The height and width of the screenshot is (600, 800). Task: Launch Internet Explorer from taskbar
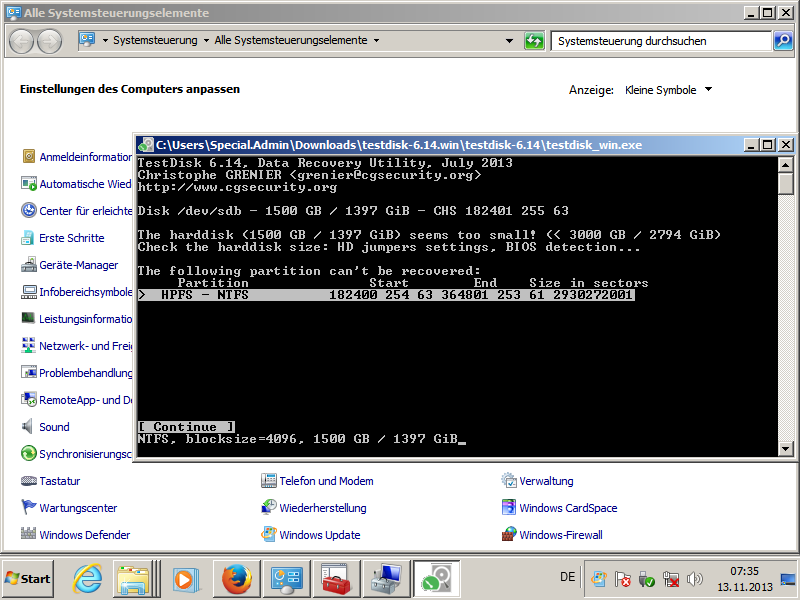tap(87, 579)
